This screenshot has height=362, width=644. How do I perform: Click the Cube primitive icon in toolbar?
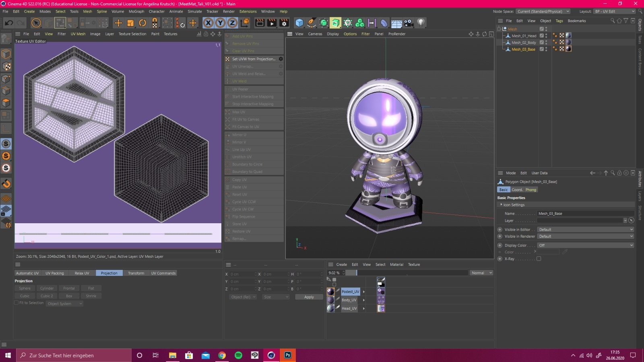tap(299, 23)
